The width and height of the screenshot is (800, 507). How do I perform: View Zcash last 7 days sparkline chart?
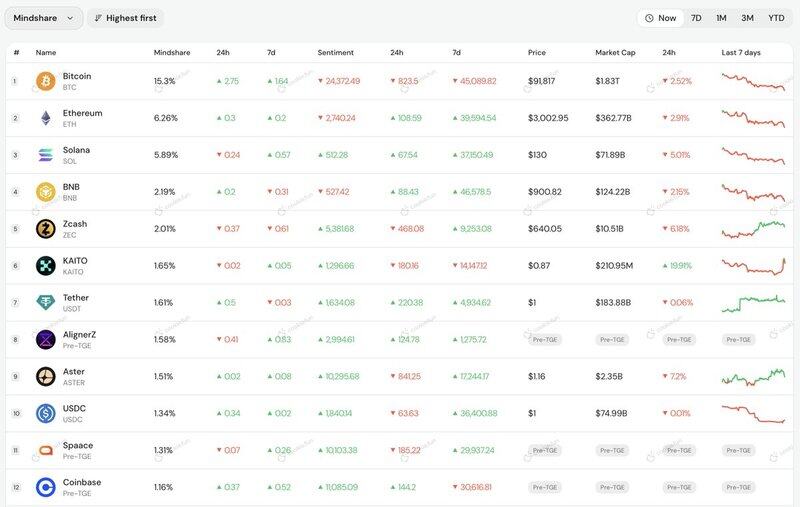tap(754, 229)
